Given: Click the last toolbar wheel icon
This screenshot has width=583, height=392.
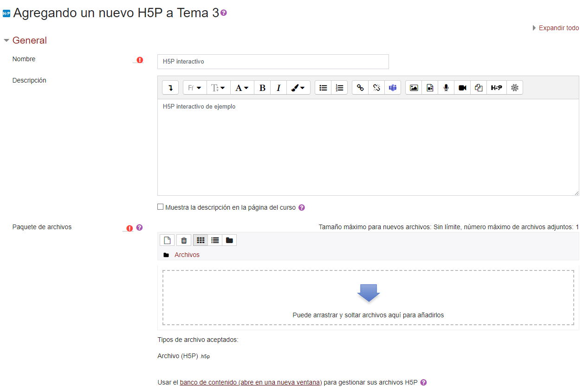Looking at the screenshot, I should [515, 88].
